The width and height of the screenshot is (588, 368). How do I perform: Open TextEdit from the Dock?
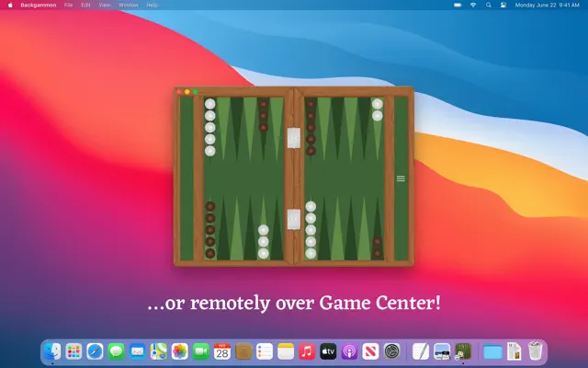point(421,351)
